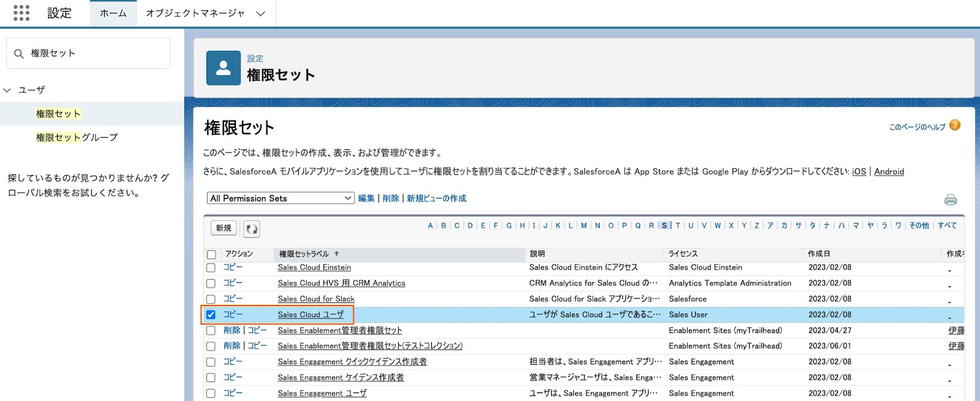The image size is (980, 401).
Task: Check the Sales Cloud Einstein row checkbox
Action: (211, 268)
